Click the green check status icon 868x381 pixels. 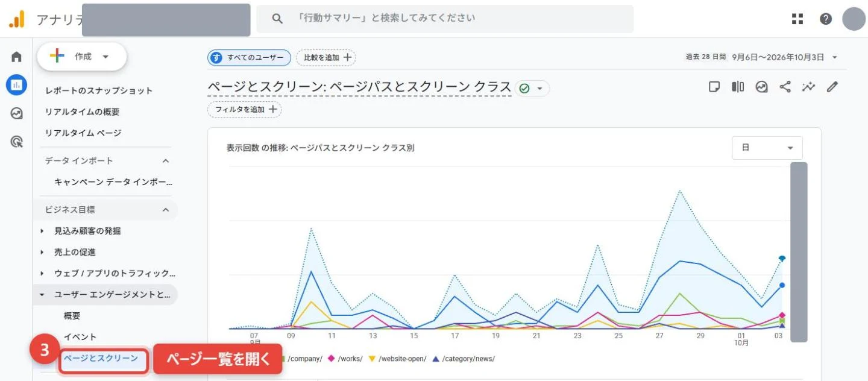(x=524, y=89)
